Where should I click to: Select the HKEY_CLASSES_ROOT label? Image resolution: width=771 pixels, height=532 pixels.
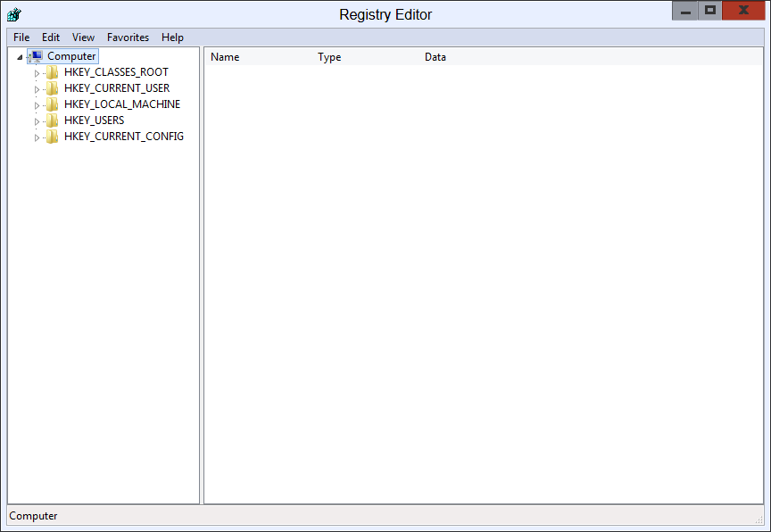(116, 72)
